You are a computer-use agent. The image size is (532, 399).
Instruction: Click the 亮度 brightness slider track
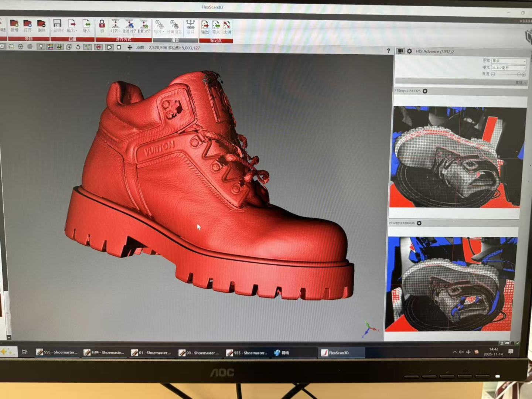(506, 74)
